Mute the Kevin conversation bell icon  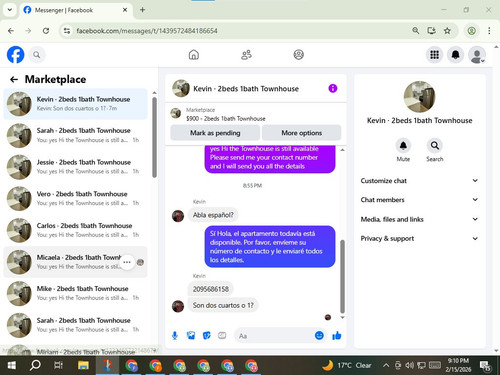point(403,146)
